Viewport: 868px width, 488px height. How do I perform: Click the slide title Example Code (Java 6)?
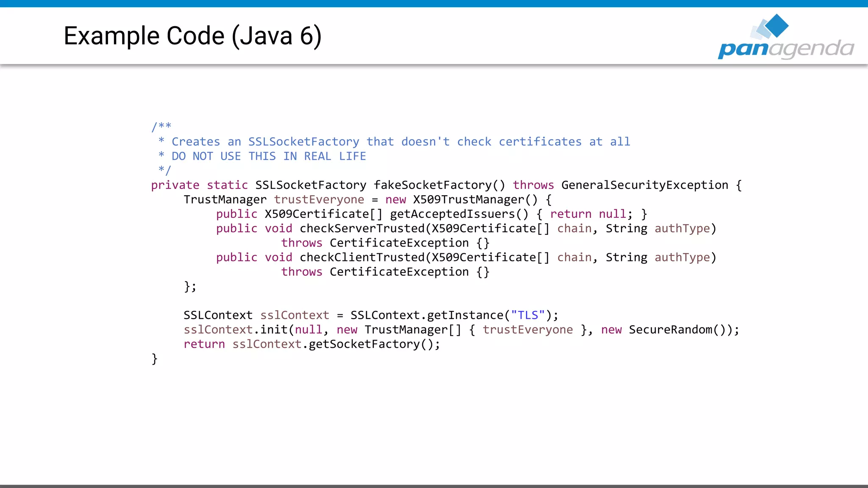[192, 36]
